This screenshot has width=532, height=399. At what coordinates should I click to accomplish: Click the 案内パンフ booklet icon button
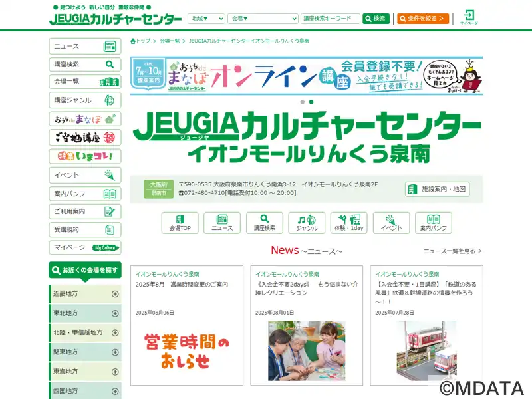pos(434,223)
